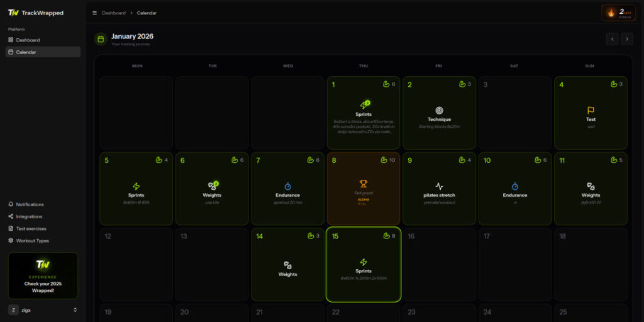Open the Integrations page
Screen dimensions: 644x322
click(x=29, y=216)
